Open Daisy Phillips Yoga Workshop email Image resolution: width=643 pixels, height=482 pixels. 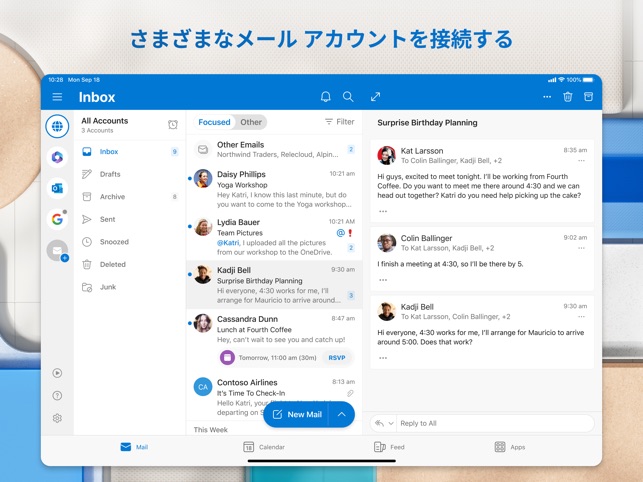point(274,189)
